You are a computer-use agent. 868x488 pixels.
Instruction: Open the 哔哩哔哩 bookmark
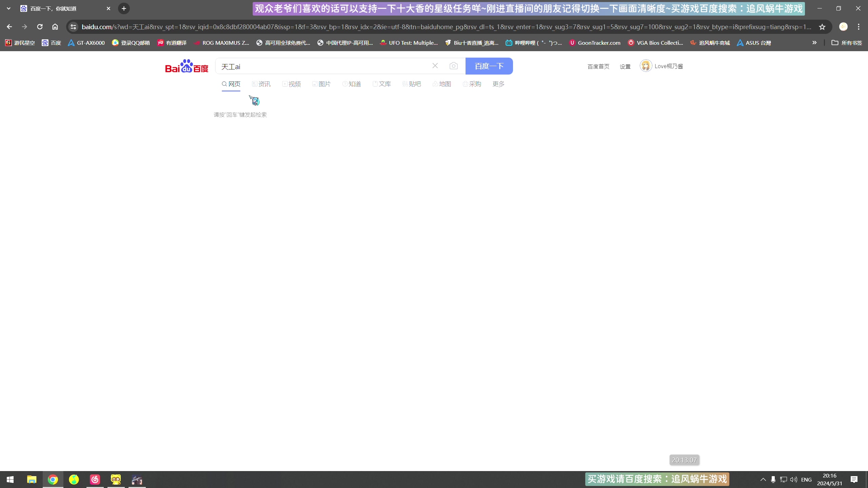[x=534, y=43]
